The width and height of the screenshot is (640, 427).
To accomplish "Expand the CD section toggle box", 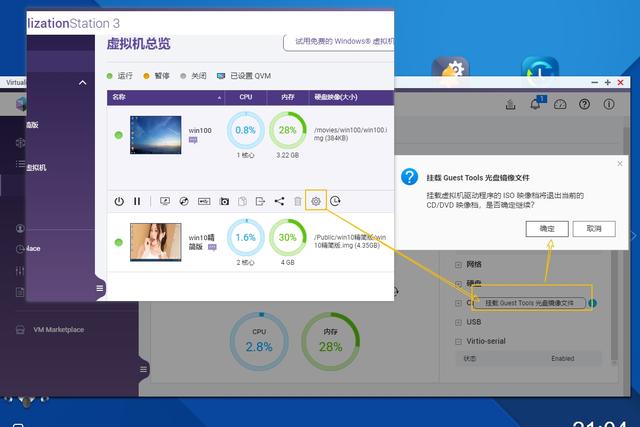I will click(x=459, y=303).
